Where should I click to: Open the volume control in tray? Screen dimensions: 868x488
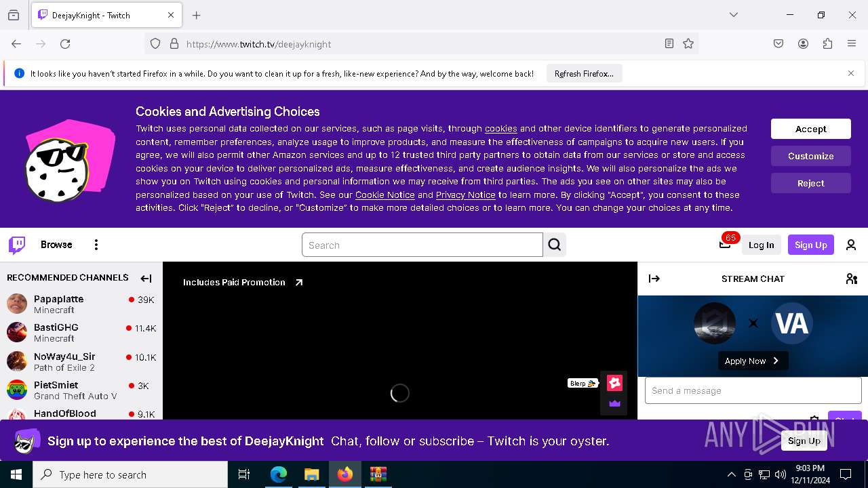pos(781,474)
